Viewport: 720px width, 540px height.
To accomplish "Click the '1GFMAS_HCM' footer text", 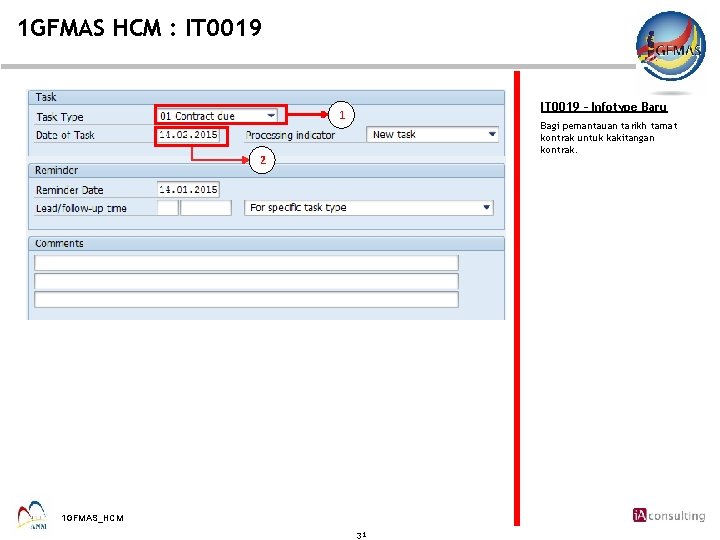I will (93, 518).
